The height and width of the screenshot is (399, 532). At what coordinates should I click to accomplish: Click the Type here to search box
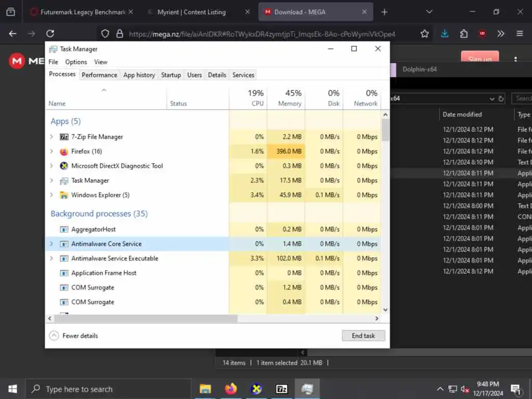click(109, 389)
